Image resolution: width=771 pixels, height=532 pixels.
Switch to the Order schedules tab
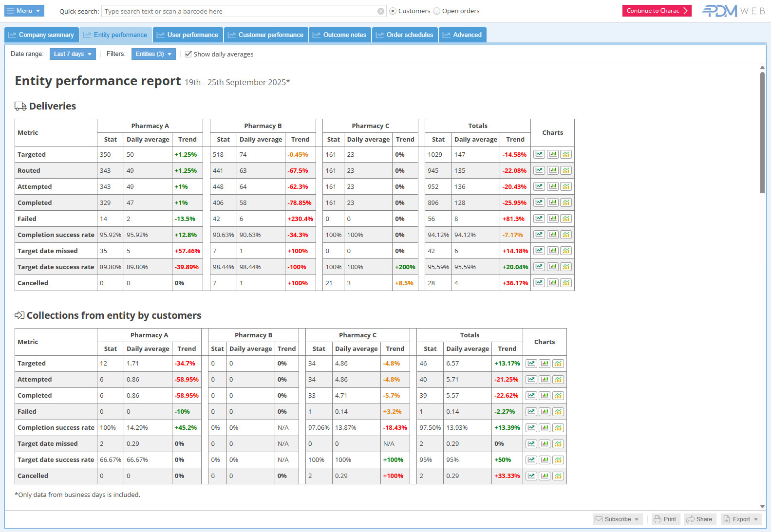pyautogui.click(x=405, y=35)
